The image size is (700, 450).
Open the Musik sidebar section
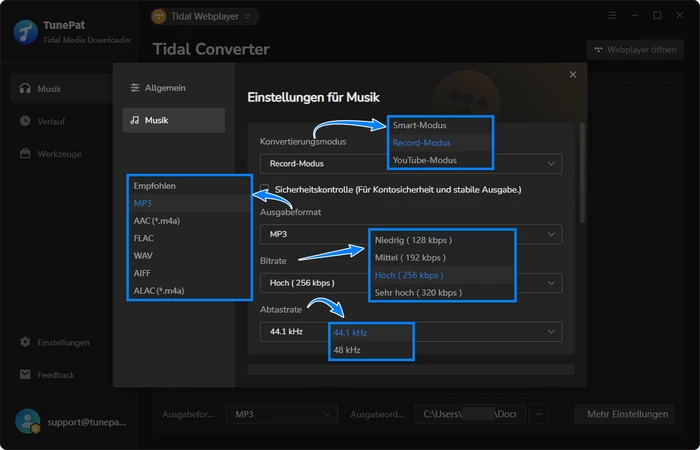pyautogui.click(x=61, y=89)
